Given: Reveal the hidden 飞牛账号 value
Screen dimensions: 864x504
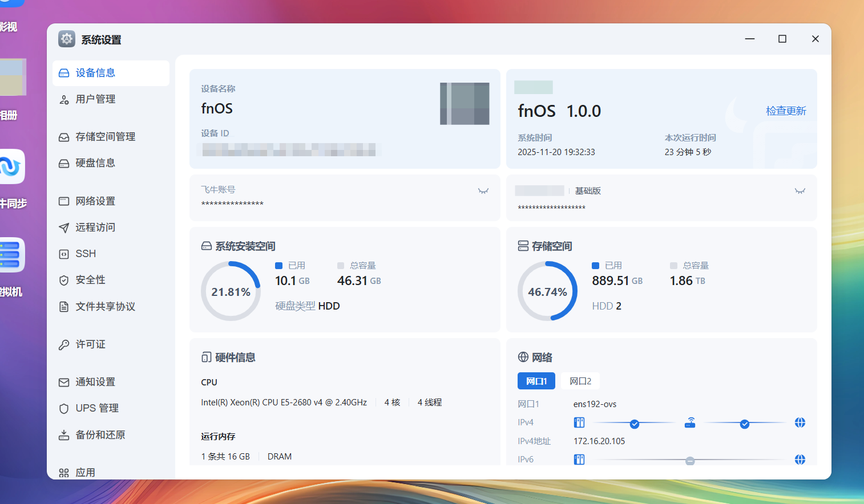Looking at the screenshot, I should (483, 191).
